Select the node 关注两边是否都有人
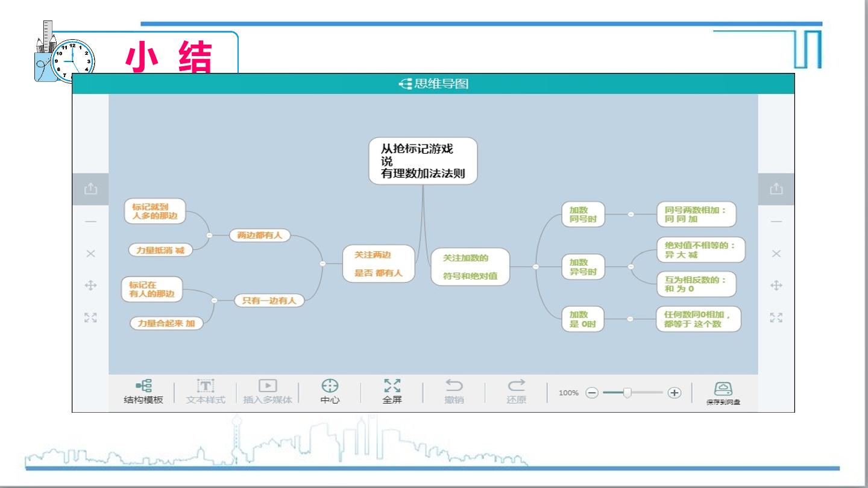 [x=378, y=264]
